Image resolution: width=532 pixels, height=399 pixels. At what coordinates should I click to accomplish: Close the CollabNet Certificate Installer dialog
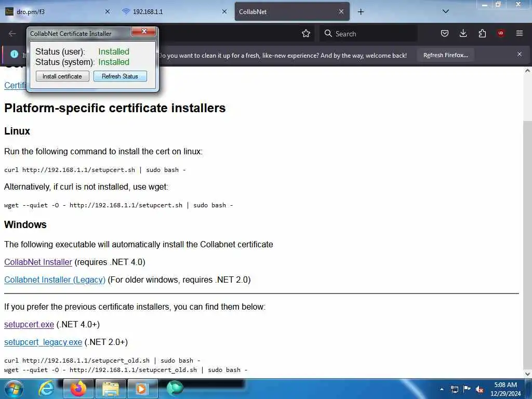[x=144, y=31]
